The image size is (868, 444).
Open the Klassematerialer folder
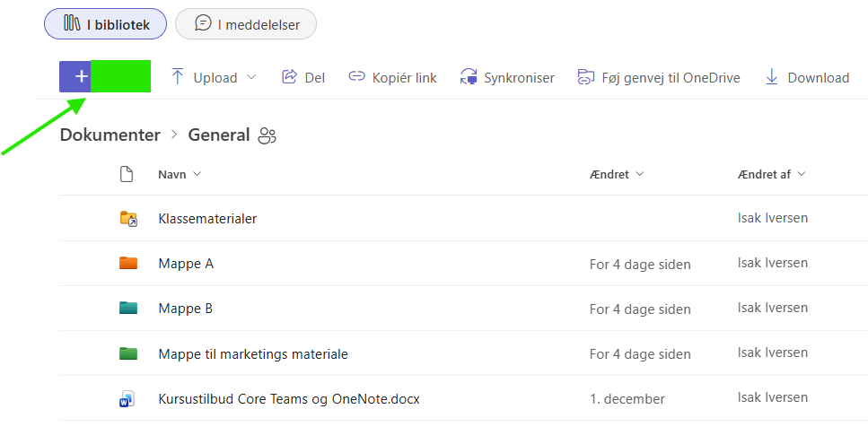[x=207, y=219]
